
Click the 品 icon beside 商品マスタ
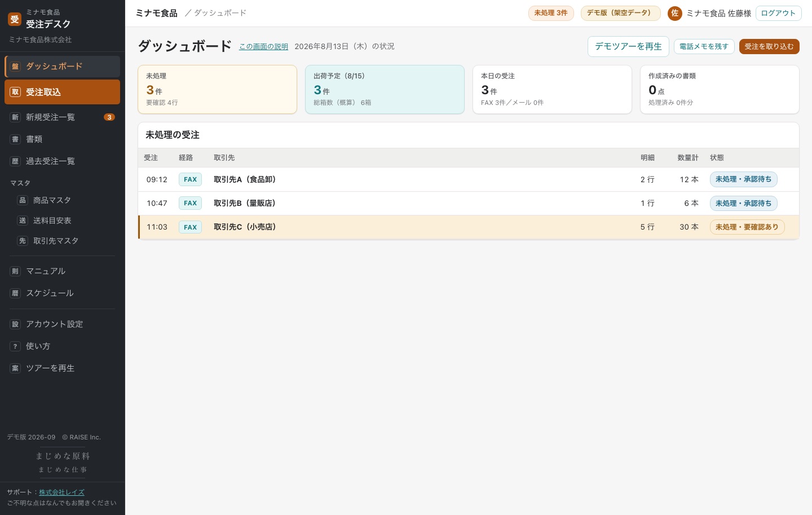[x=23, y=200]
